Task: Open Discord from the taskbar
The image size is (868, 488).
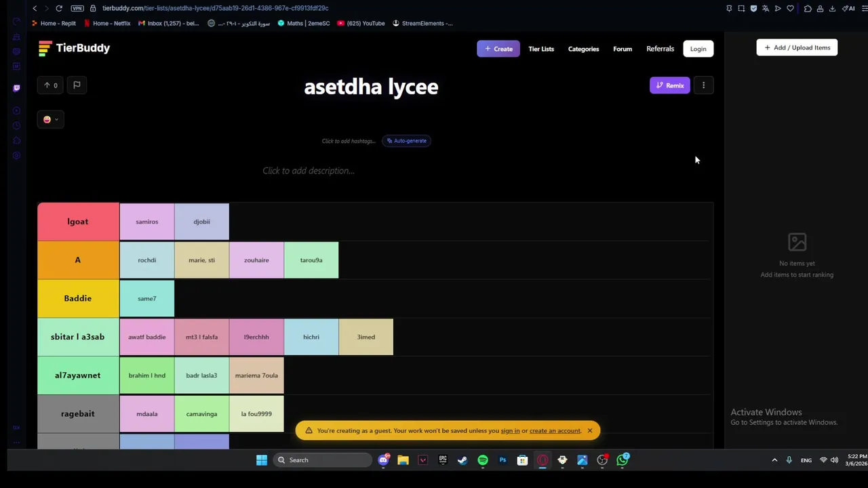Action: [x=384, y=460]
